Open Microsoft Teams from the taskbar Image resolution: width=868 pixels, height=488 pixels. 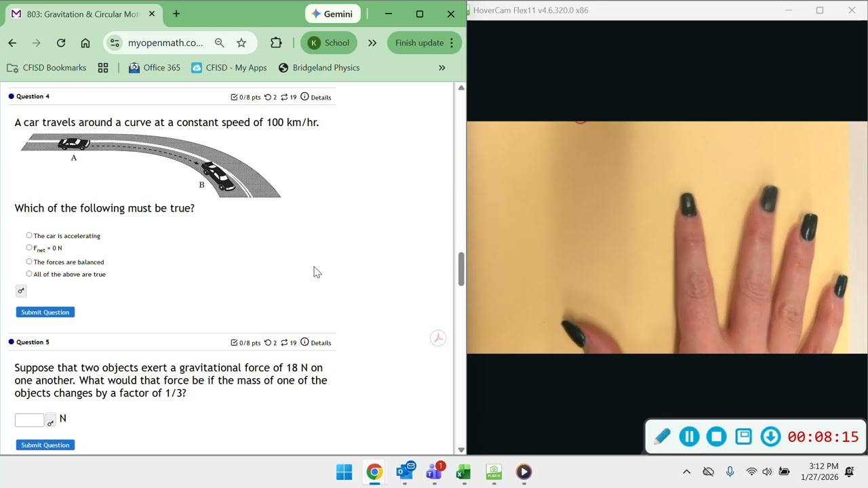pyautogui.click(x=435, y=472)
